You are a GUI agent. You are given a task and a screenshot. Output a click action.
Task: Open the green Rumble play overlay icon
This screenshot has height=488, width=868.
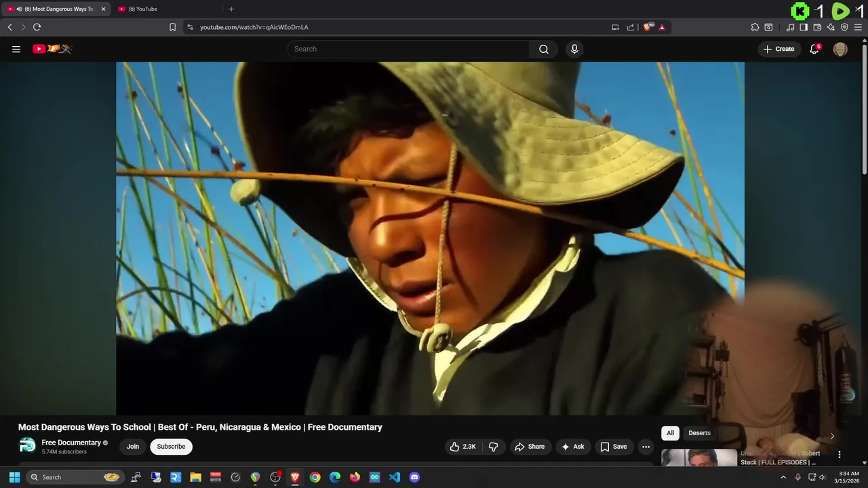(x=840, y=11)
